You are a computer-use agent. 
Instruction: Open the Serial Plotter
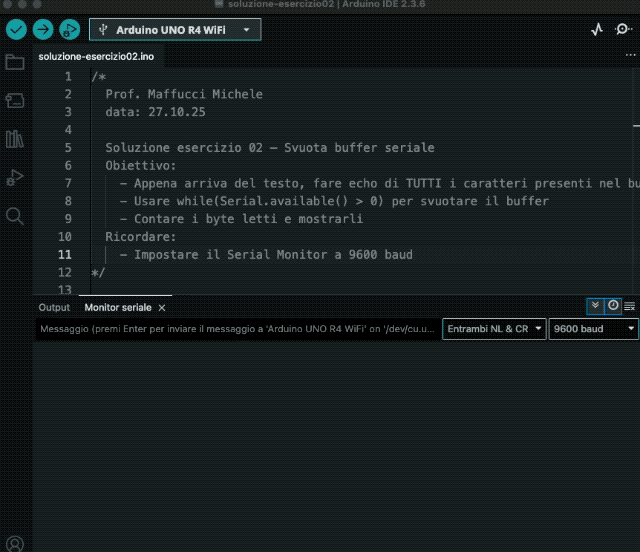pos(597,30)
